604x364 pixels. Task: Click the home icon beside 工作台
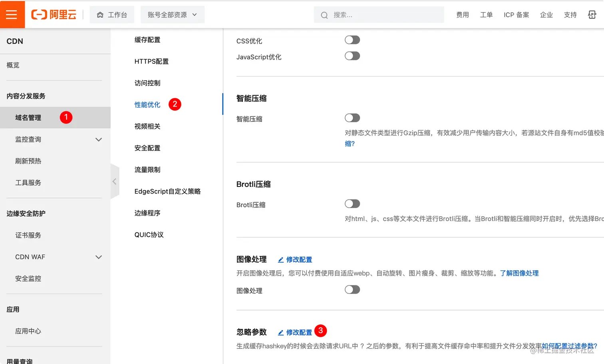tap(100, 15)
